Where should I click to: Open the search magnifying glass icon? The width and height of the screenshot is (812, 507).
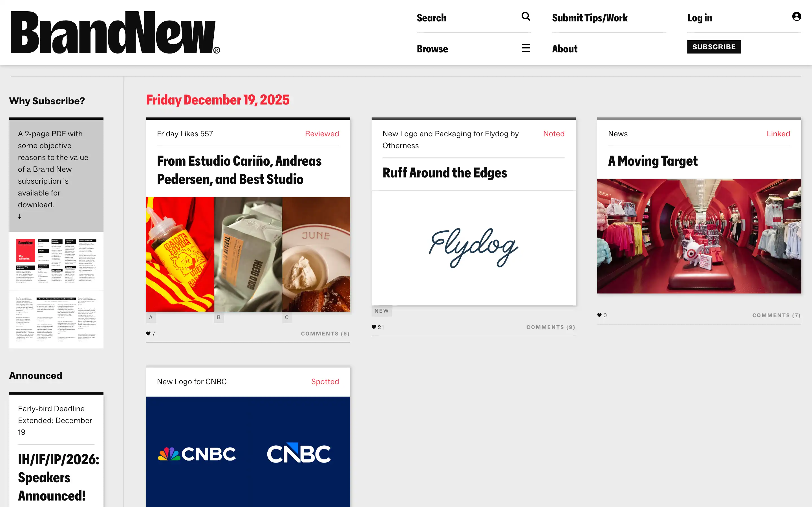tap(526, 16)
